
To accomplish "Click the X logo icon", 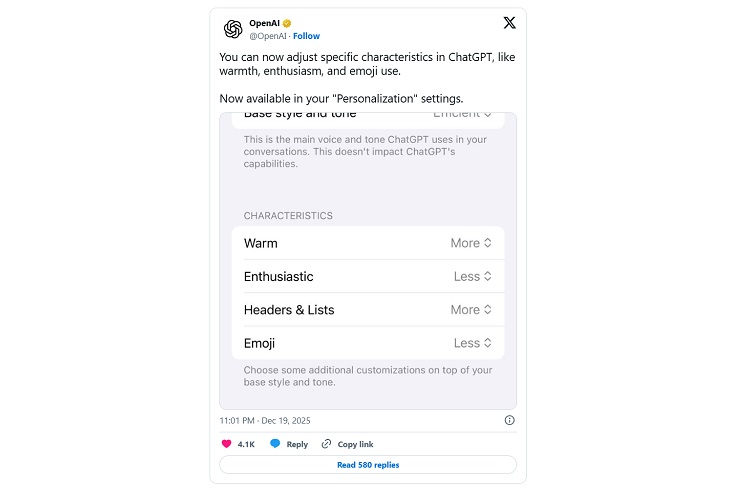I will coord(509,23).
